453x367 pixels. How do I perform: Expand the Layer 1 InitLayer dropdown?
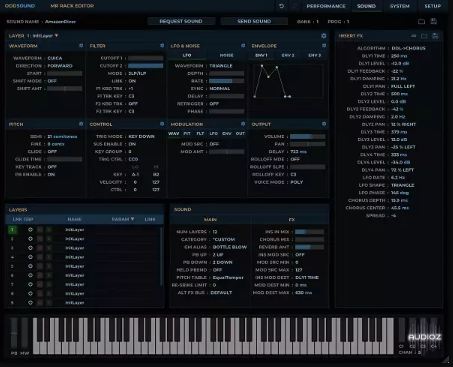click(45, 36)
